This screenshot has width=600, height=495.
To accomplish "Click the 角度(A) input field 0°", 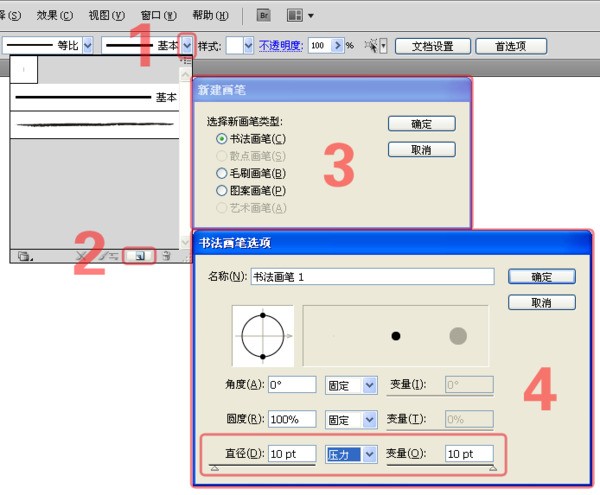I will coord(292,385).
